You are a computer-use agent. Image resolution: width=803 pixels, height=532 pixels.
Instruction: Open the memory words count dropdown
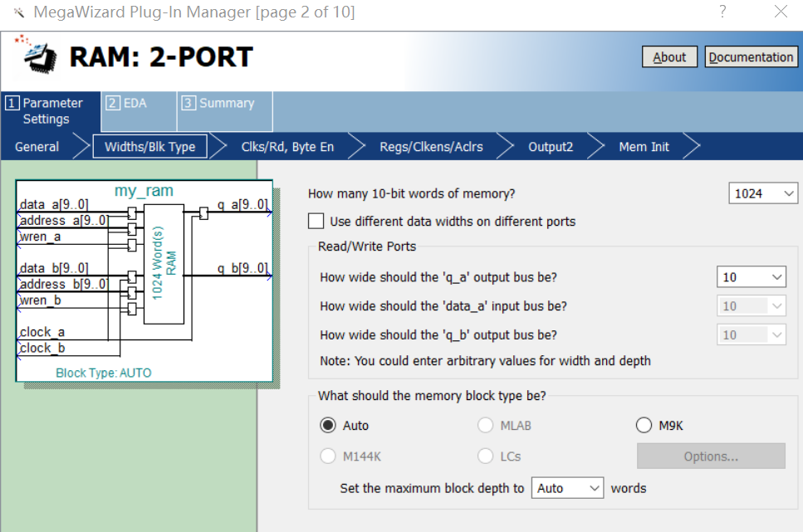[763, 193]
